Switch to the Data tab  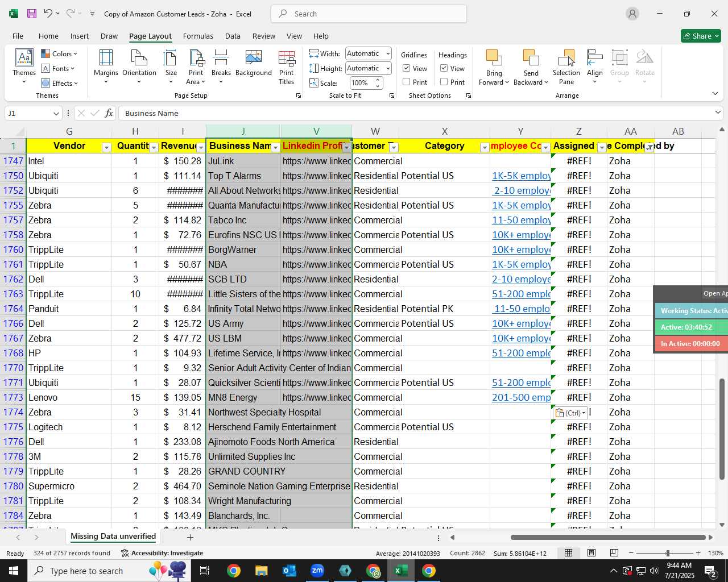click(x=233, y=36)
